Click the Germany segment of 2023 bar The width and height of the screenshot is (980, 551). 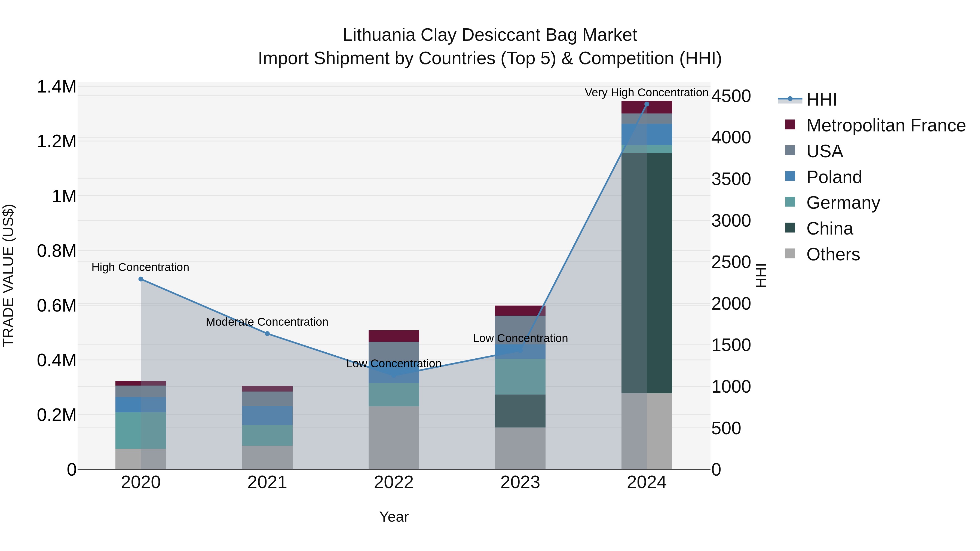click(520, 377)
